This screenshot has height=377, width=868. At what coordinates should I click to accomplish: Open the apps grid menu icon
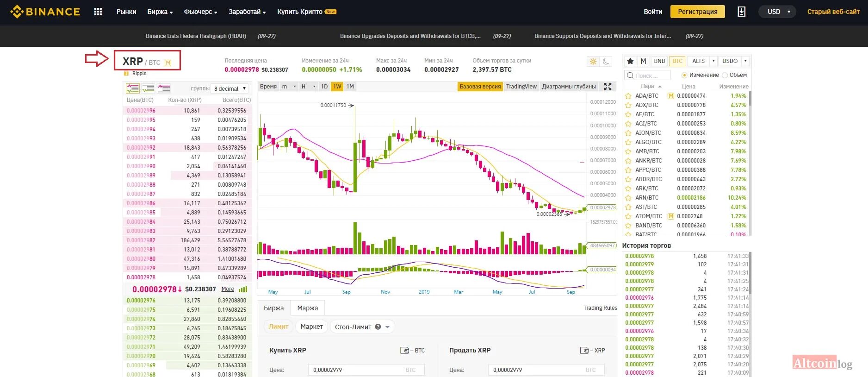tap(98, 12)
